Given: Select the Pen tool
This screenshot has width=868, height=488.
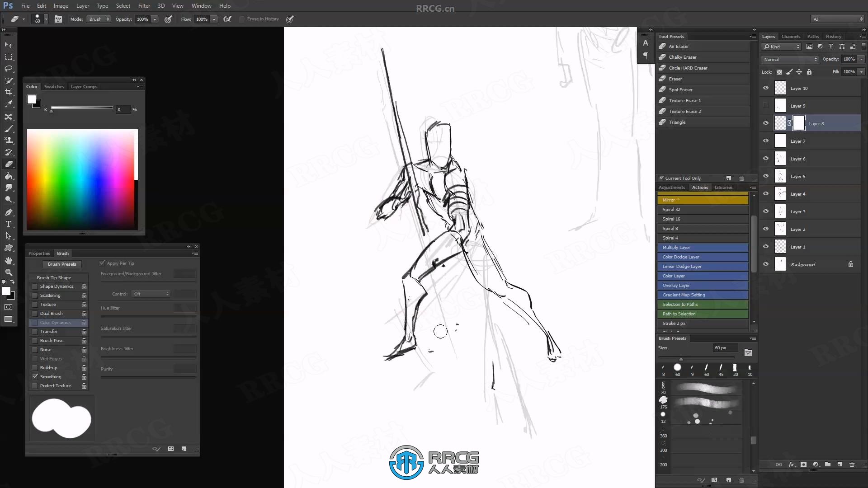Looking at the screenshot, I should pyautogui.click(x=9, y=212).
